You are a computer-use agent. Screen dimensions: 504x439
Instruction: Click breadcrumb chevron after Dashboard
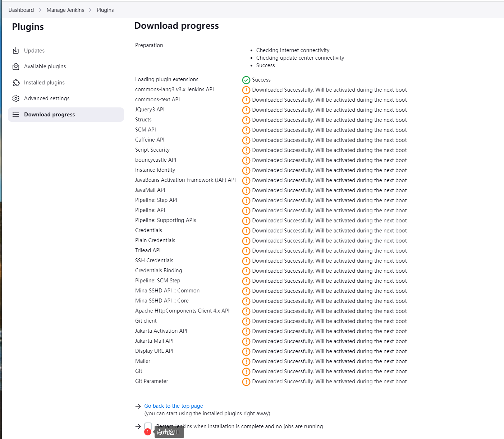pyautogui.click(x=40, y=10)
